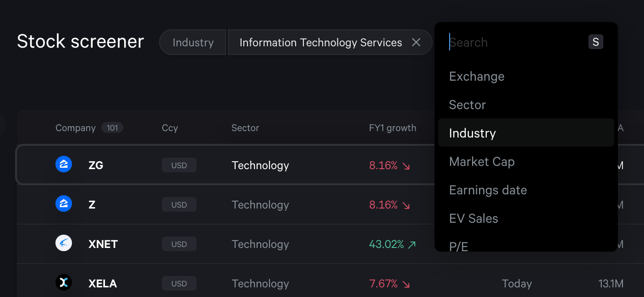Screen dimensions: 644x297
Task: Open the Information Technology Services value selector
Action: pyautogui.click(x=320, y=43)
